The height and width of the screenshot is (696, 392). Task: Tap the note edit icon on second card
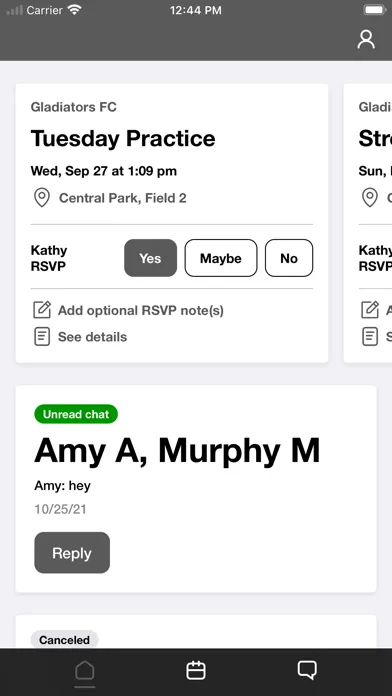tap(370, 310)
